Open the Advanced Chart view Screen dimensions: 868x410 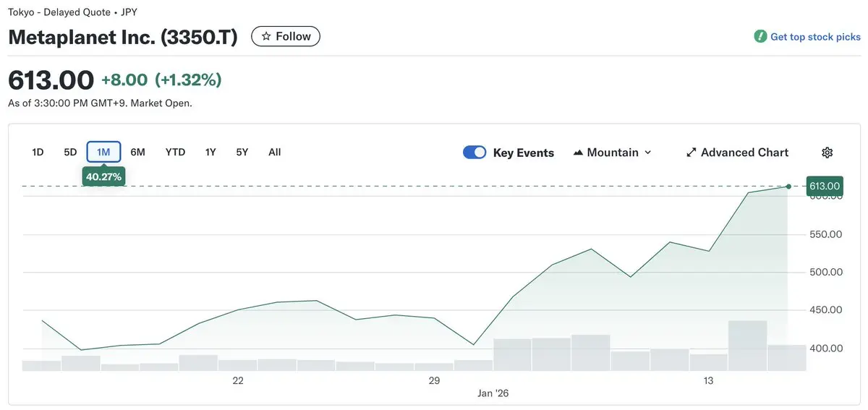coord(744,153)
